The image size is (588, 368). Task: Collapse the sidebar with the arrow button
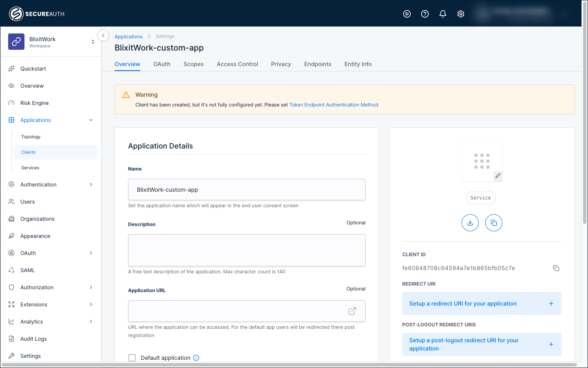click(x=103, y=35)
